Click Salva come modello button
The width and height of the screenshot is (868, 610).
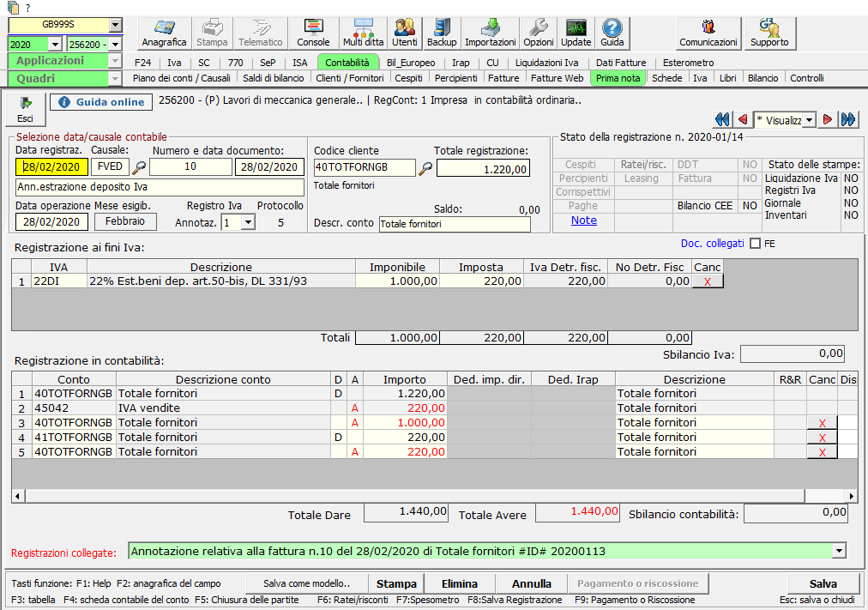click(x=307, y=583)
